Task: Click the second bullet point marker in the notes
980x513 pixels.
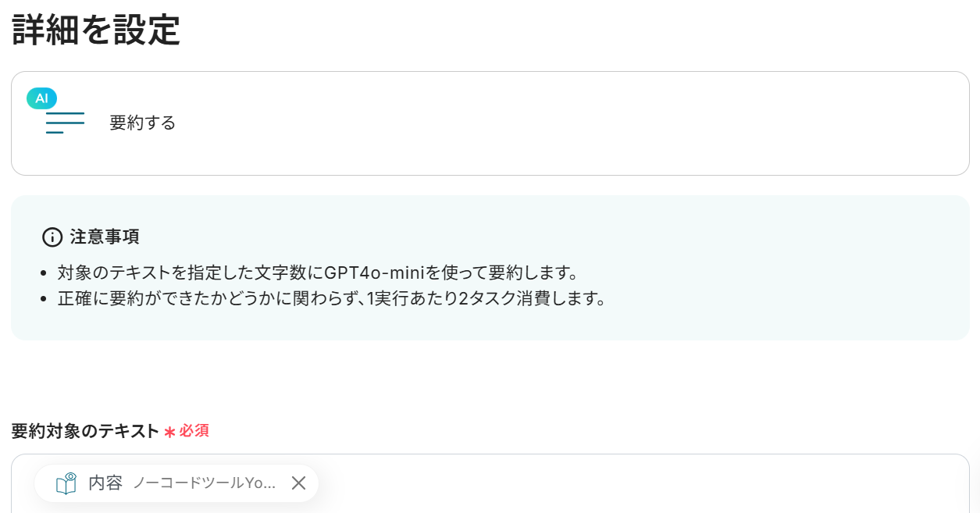Action: point(44,300)
